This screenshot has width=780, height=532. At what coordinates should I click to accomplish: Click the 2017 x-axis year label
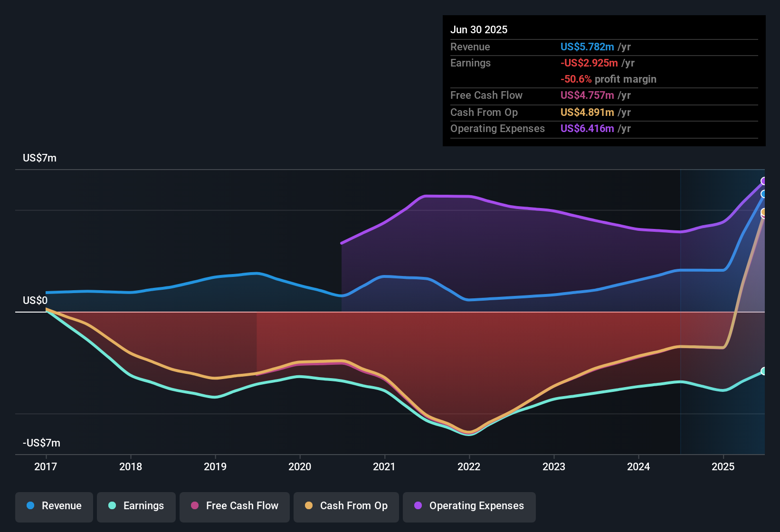pyautogui.click(x=46, y=467)
